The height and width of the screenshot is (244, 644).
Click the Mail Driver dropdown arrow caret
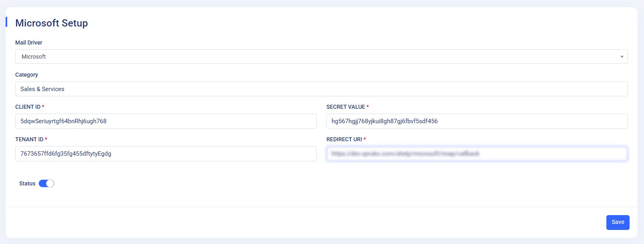pos(622,57)
